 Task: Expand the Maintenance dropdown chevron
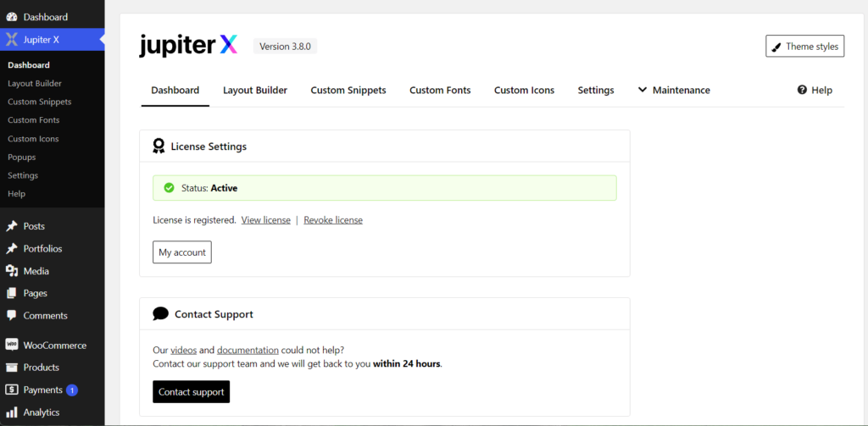coord(643,90)
